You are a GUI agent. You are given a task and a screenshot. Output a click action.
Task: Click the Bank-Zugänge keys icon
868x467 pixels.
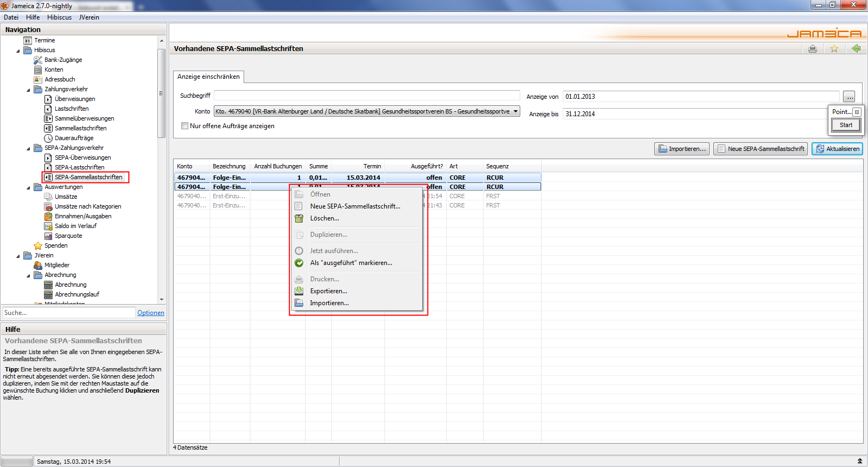click(x=38, y=60)
